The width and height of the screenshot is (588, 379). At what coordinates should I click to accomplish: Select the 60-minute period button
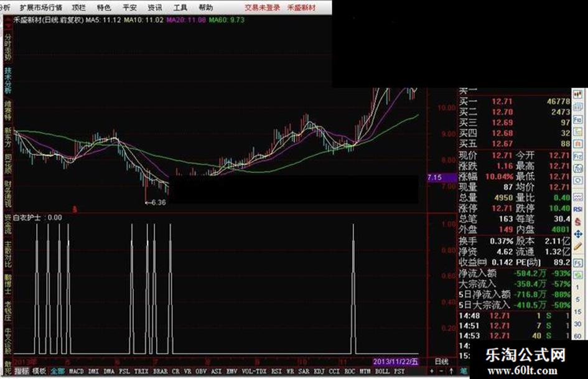tap(578, 336)
